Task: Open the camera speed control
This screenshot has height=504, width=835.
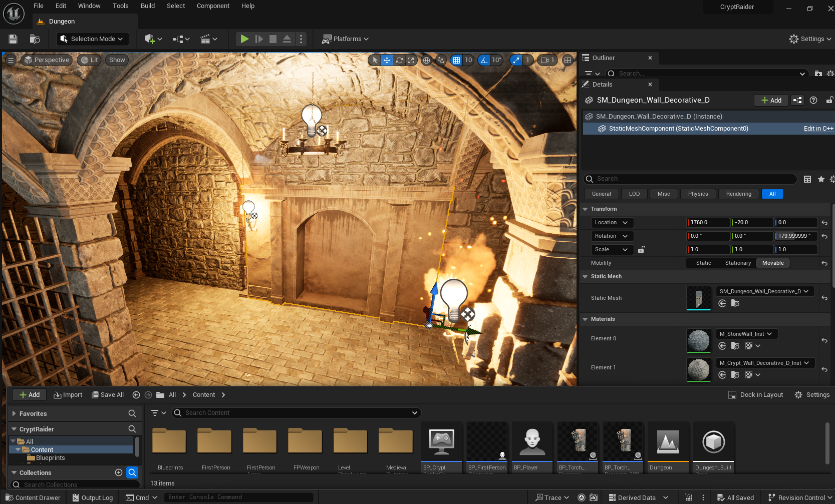Action: pos(547,60)
